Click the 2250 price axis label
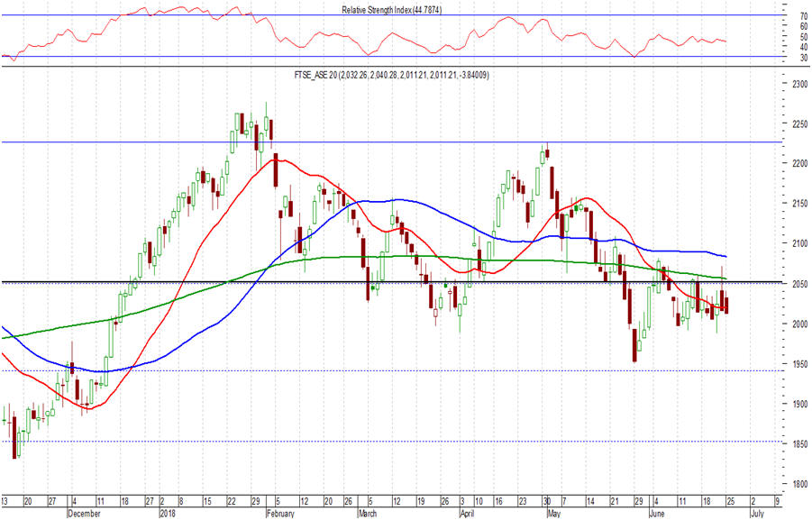This screenshot has width=812, height=520. [800, 124]
